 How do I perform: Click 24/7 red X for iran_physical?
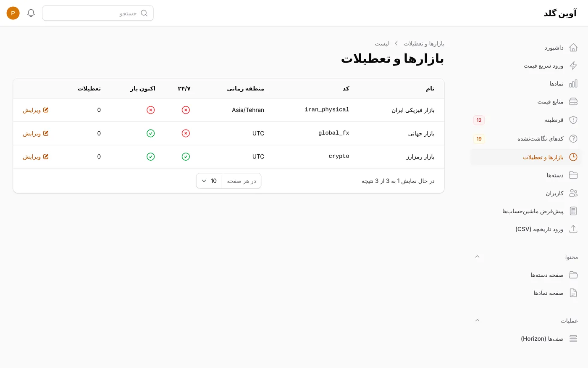(186, 110)
